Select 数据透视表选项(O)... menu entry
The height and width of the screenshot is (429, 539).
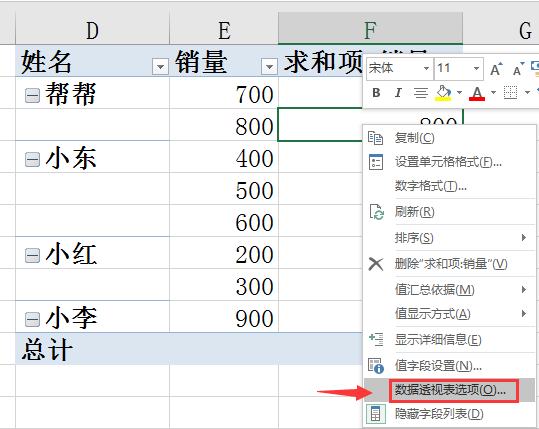(x=450, y=390)
